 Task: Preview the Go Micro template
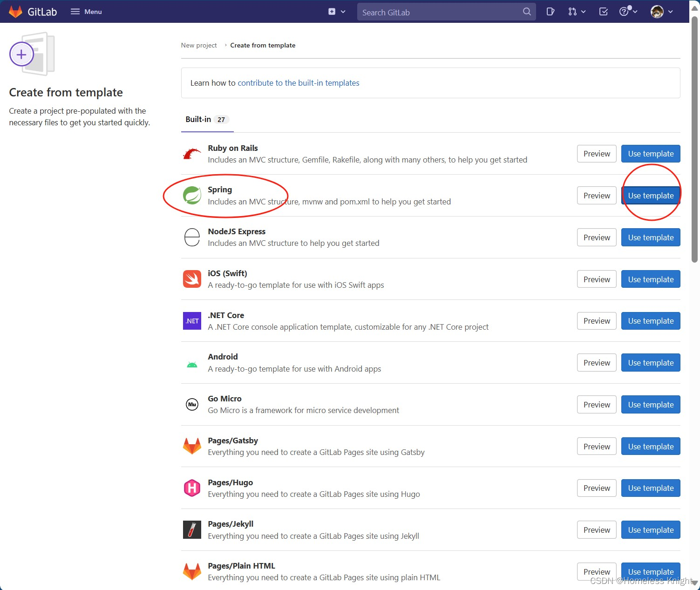pyautogui.click(x=597, y=405)
